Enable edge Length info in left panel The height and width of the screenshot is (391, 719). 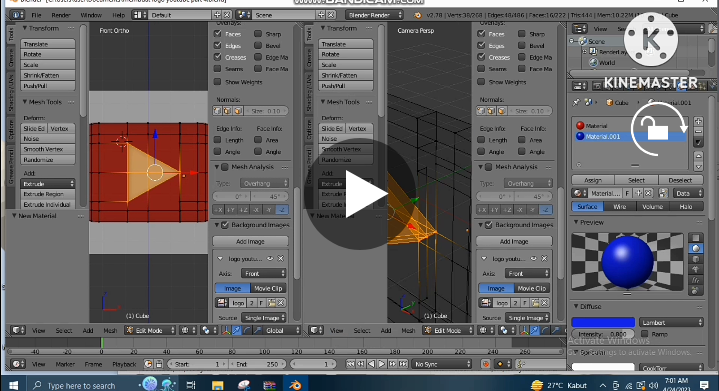click(x=218, y=140)
